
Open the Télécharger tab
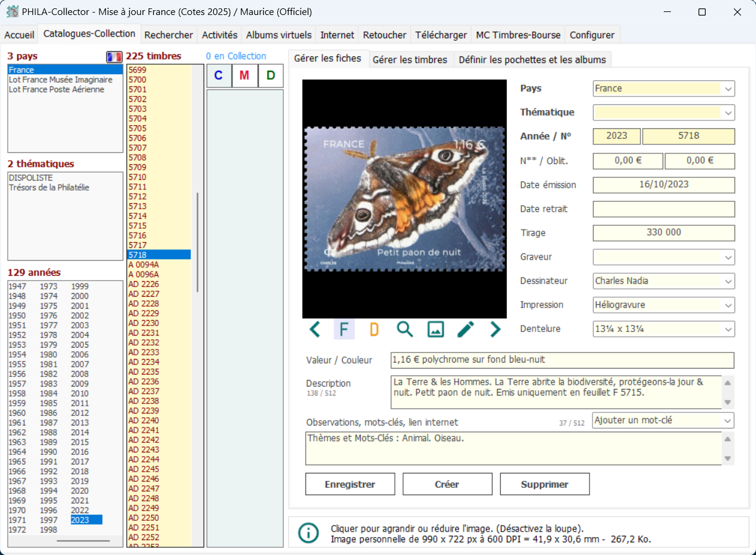point(441,35)
